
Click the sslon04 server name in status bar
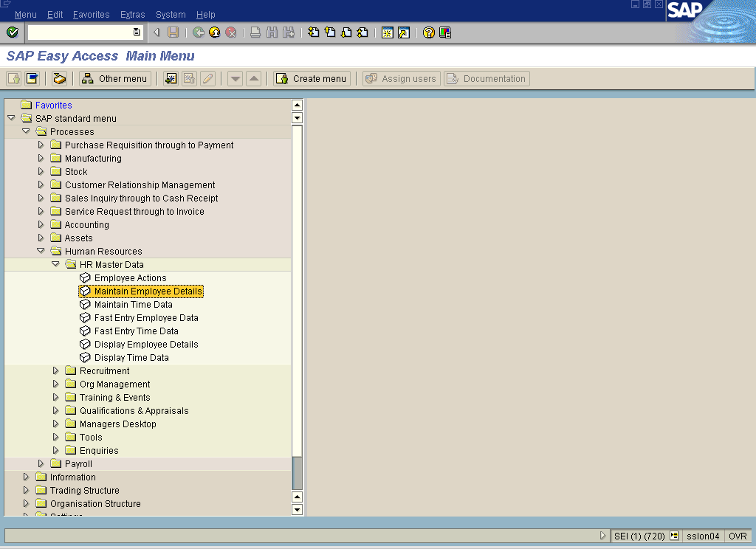[x=703, y=536]
